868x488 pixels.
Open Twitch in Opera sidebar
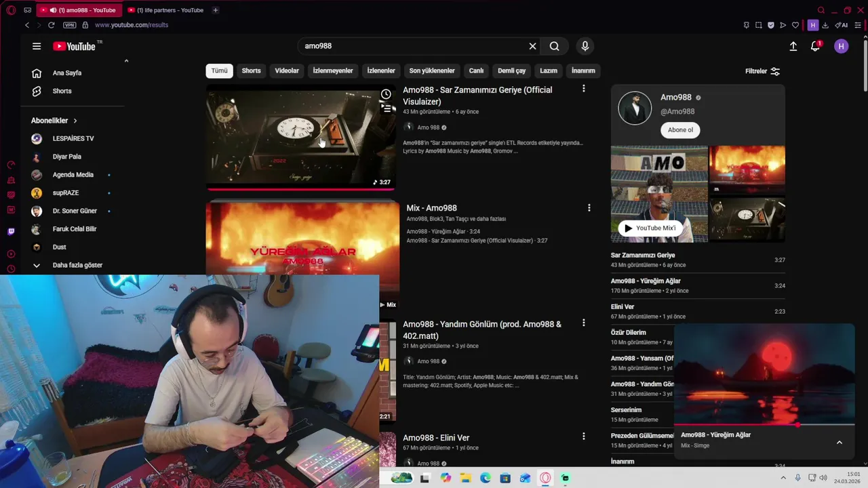(11, 232)
